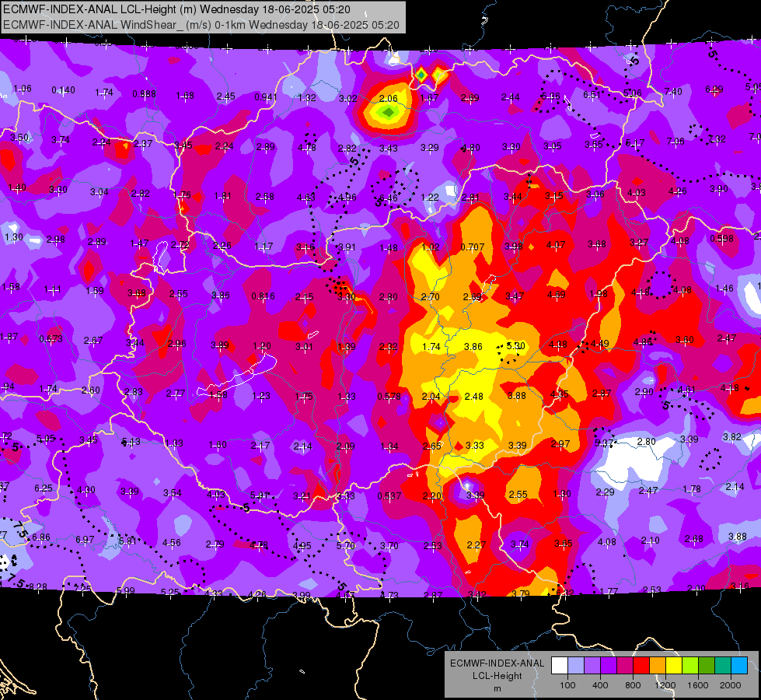Screen dimensions: 761x700
Task: Click the wind shear value 0.816
Action: click(263, 296)
